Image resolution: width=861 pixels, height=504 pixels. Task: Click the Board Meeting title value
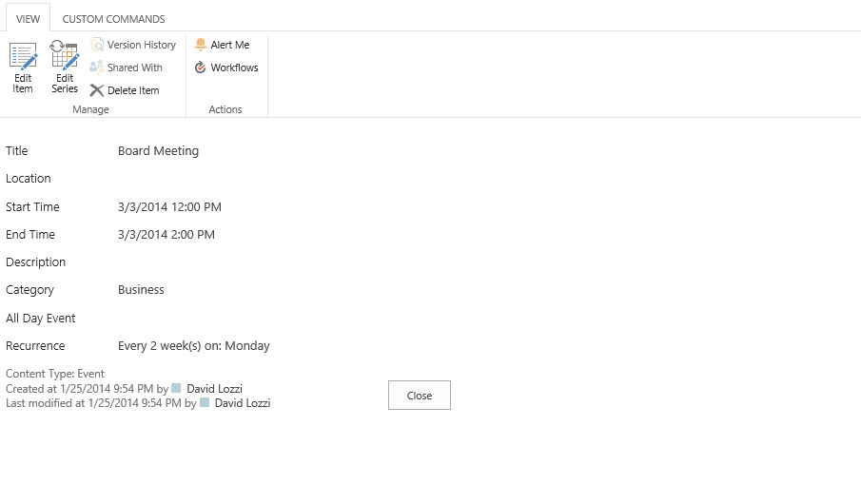(158, 150)
